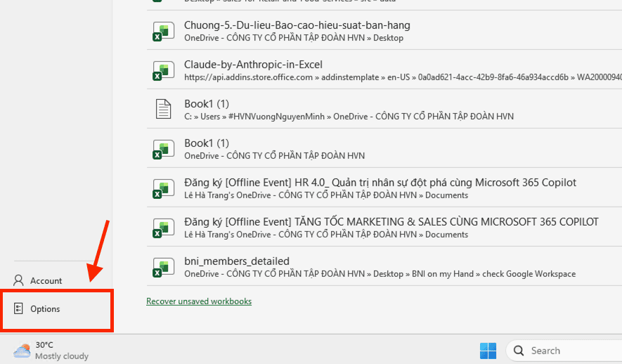Click the taskbar Search box

tap(564, 351)
